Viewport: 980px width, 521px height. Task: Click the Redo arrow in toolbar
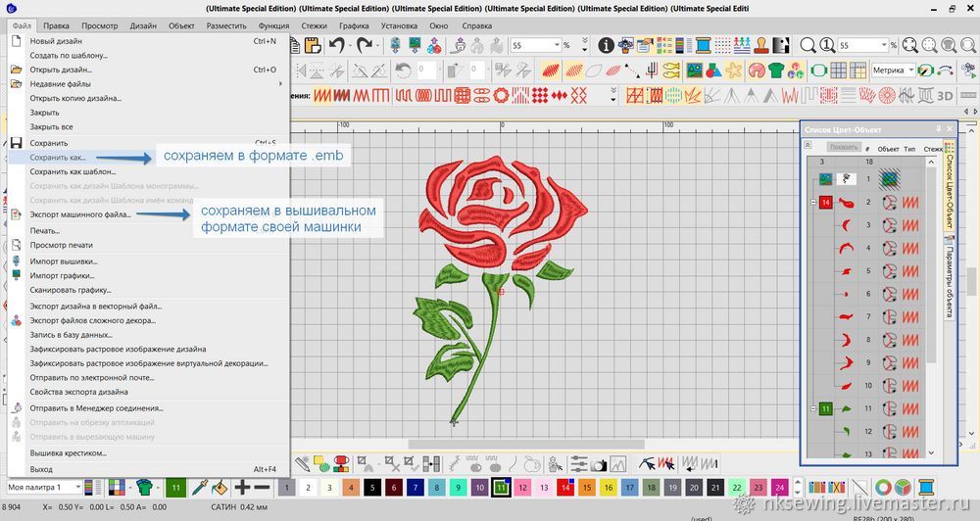[x=365, y=45]
